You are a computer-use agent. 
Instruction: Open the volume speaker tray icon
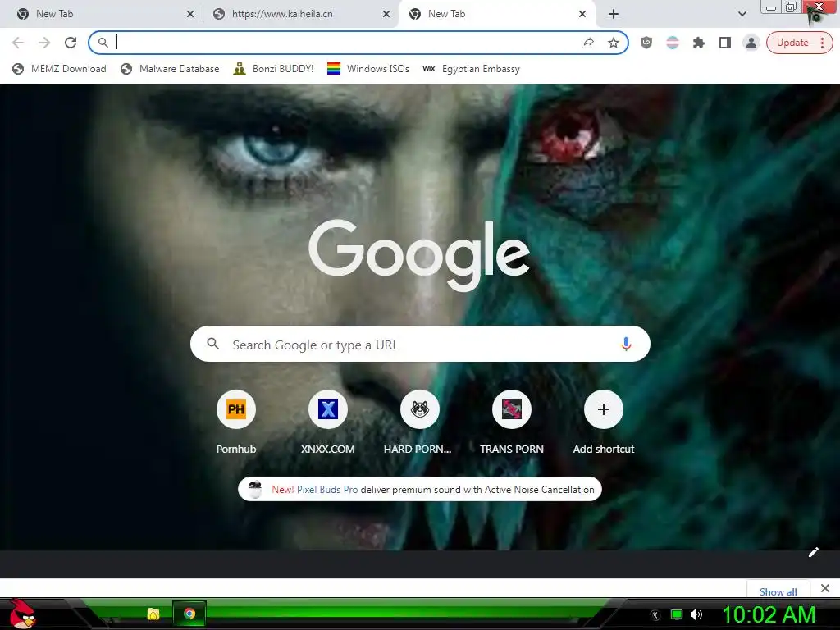pos(696,615)
